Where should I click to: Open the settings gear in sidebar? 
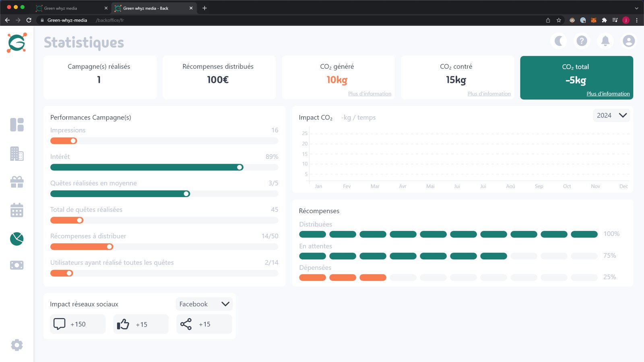(x=17, y=345)
